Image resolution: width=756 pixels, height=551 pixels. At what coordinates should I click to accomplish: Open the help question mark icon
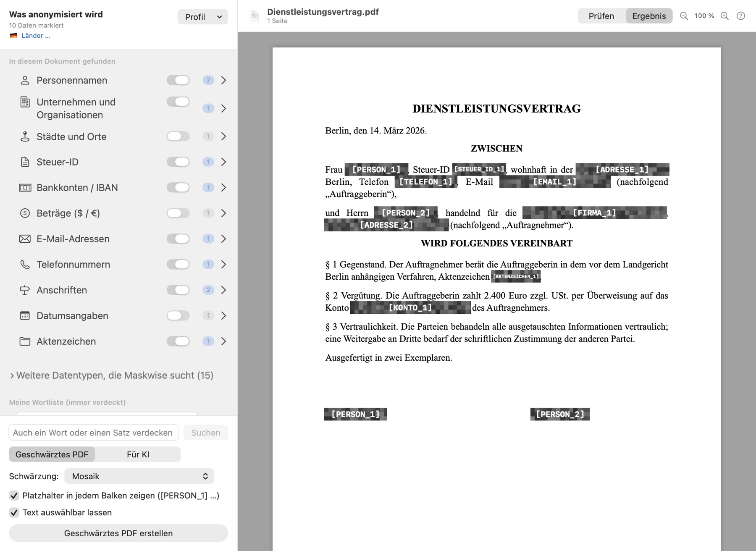(x=741, y=16)
